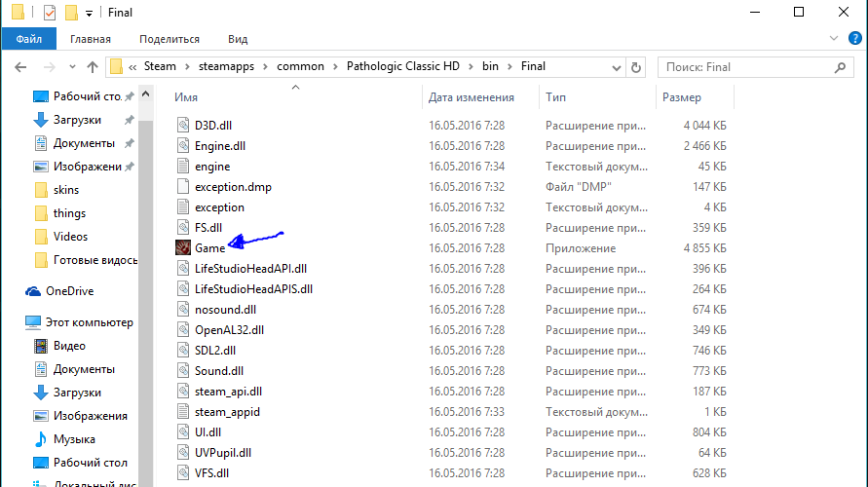This screenshot has height=487, width=868.
Task: Expand hidden breadcrumb path chevrons
Action: [132, 67]
